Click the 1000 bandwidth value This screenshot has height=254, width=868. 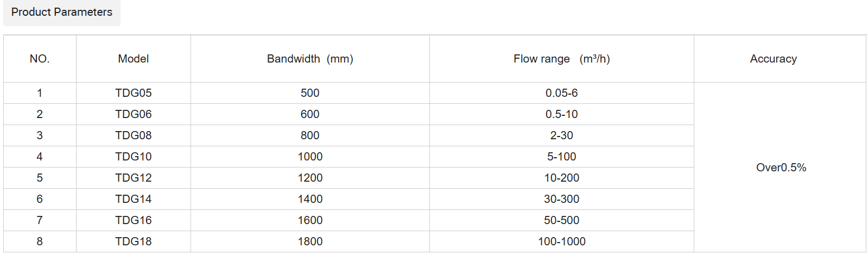coord(310,157)
